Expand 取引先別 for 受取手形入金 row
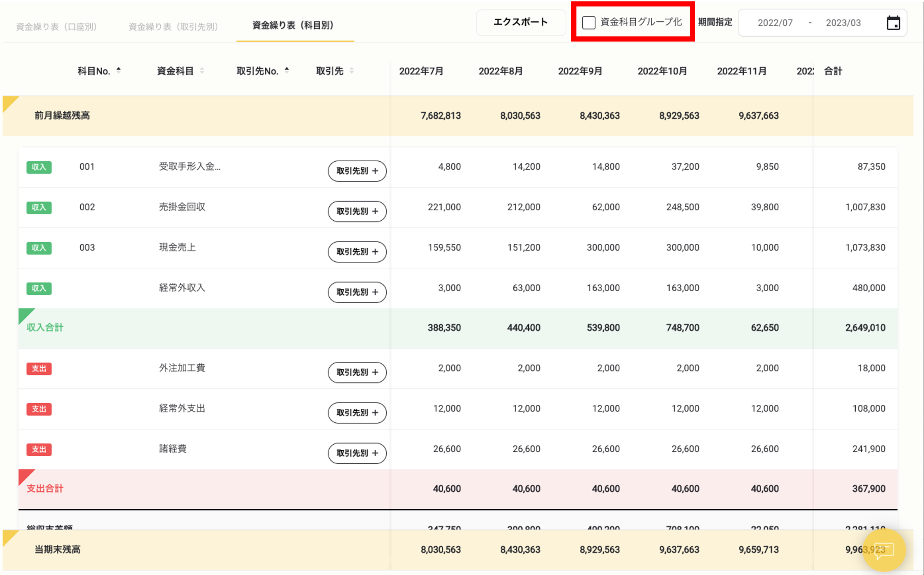The image size is (924, 575). coord(357,171)
